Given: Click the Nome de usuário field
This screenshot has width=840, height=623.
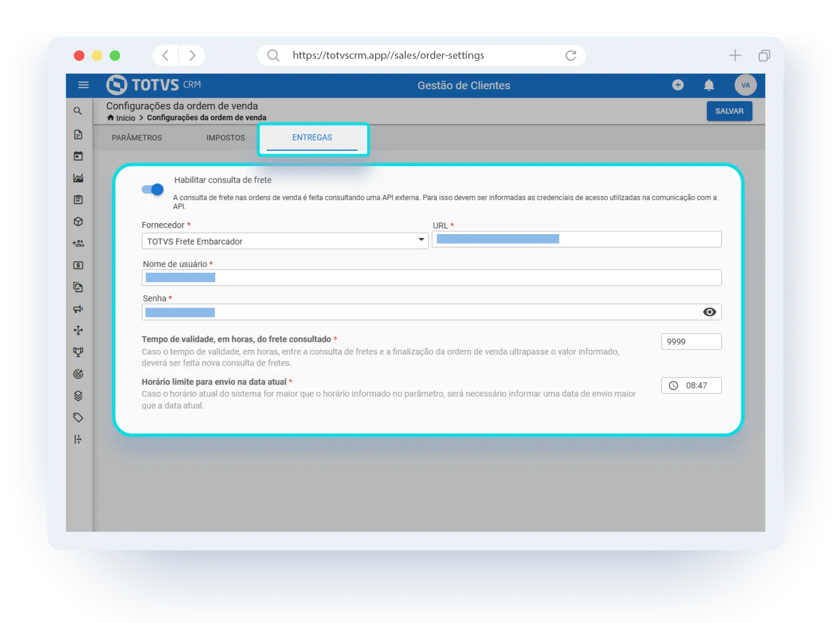Looking at the screenshot, I should click(x=431, y=278).
